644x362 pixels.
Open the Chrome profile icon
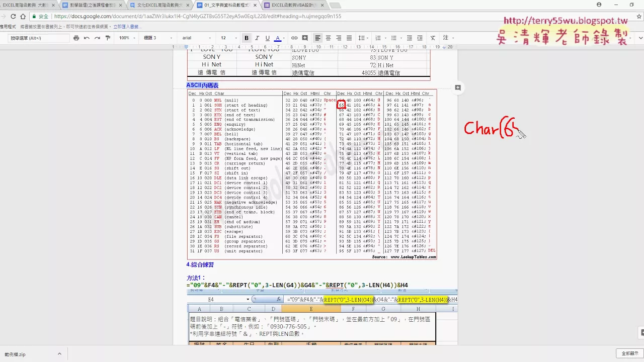[x=599, y=5]
